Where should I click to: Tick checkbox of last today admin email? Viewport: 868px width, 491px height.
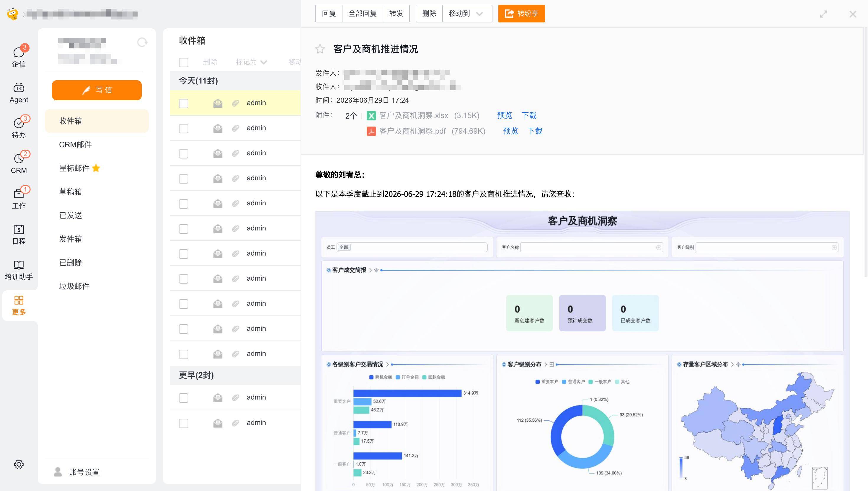[x=184, y=354]
